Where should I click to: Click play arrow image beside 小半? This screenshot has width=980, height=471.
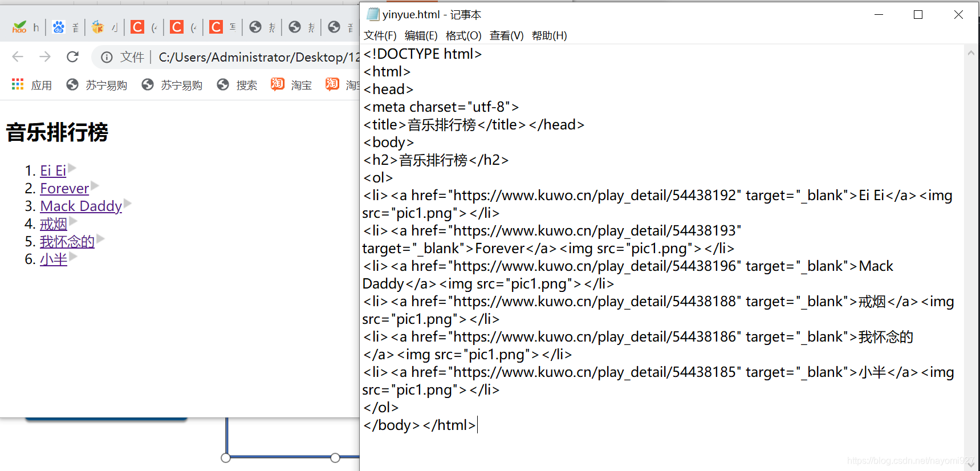(73, 257)
